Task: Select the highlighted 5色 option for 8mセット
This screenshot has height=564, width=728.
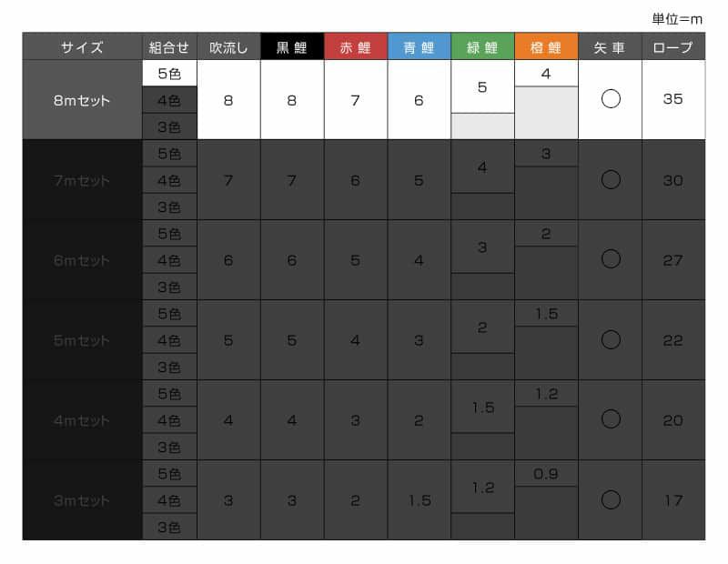Action: click(x=169, y=74)
